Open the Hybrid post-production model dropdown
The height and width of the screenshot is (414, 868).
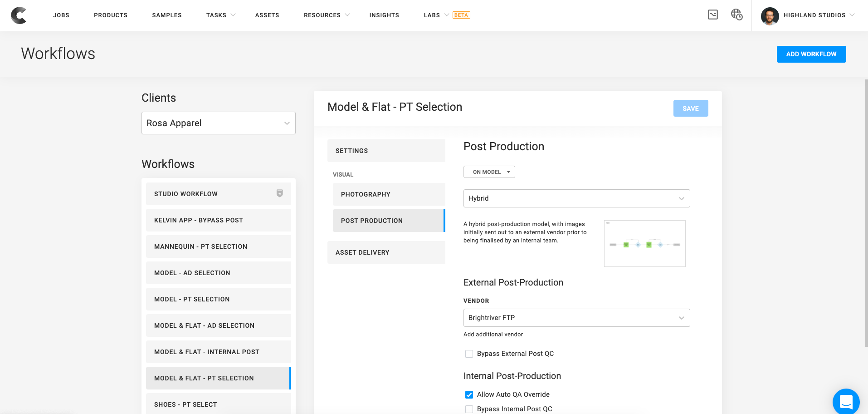pyautogui.click(x=576, y=198)
